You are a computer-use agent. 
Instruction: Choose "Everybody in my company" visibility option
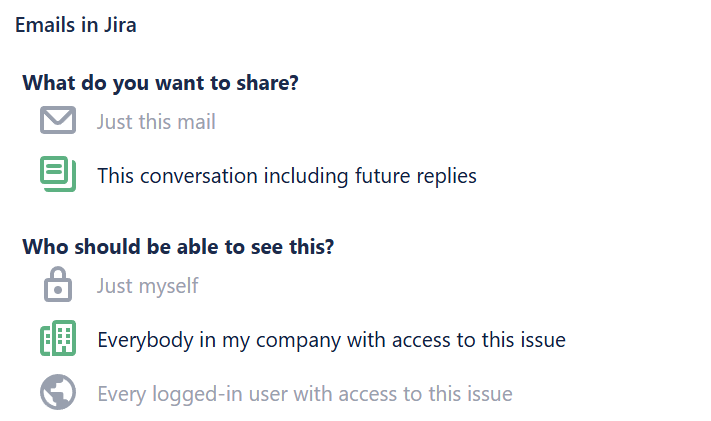coord(331,340)
